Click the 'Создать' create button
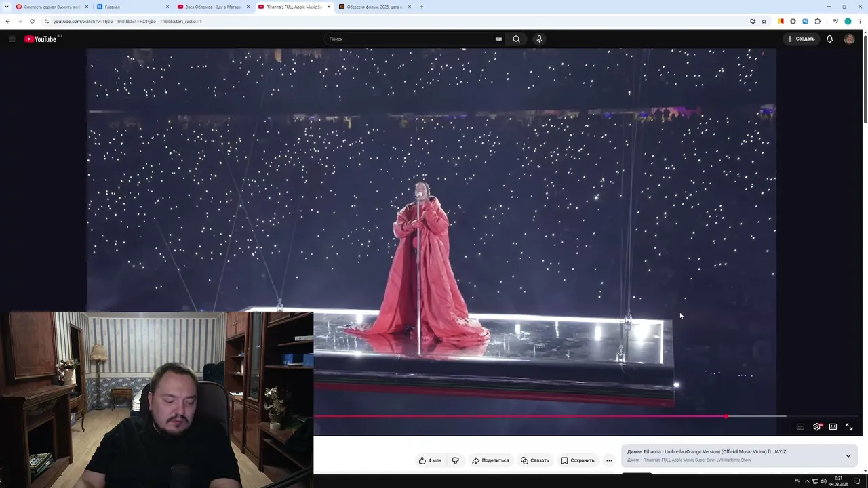This screenshot has height=488, width=868. (801, 39)
